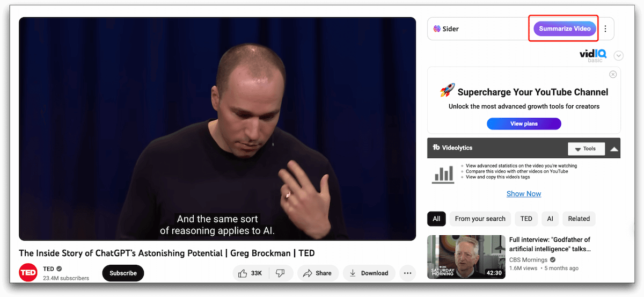Open the Sider three-dot options menu
The height and width of the screenshot is (297, 644).
pos(605,28)
